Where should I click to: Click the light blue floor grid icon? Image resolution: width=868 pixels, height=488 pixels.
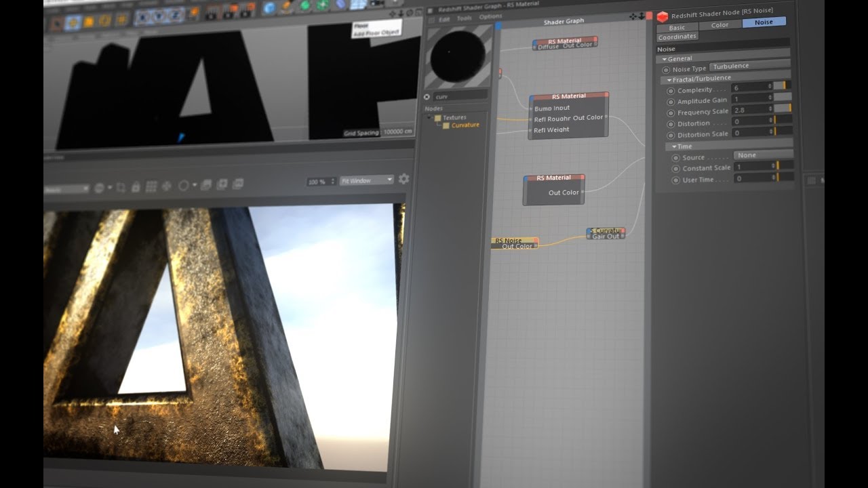(x=359, y=4)
